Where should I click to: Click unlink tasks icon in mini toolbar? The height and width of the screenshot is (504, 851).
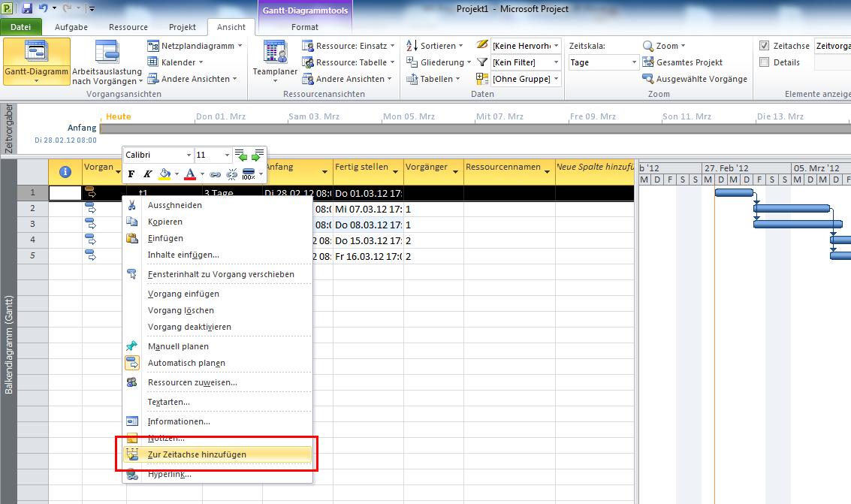232,174
